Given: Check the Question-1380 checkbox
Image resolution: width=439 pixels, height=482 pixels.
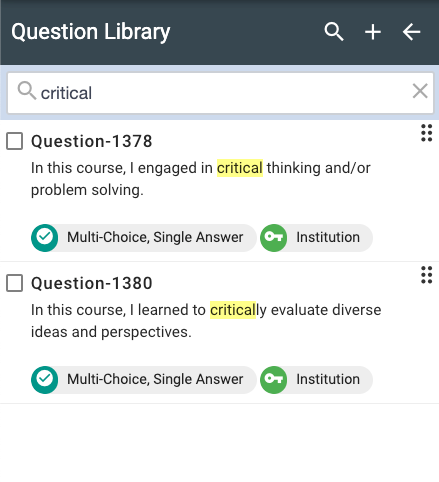Looking at the screenshot, I should click(15, 283).
